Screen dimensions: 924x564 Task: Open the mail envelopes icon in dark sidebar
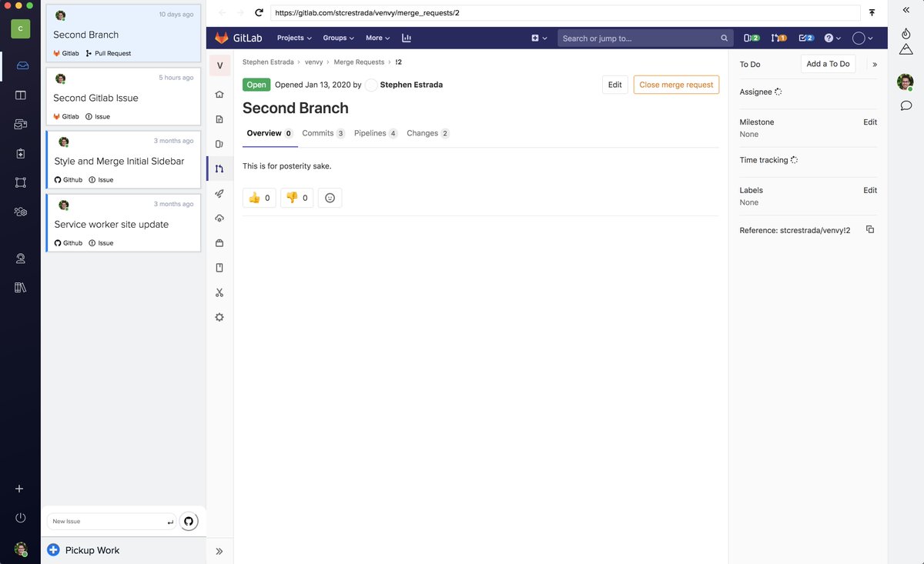(x=21, y=124)
